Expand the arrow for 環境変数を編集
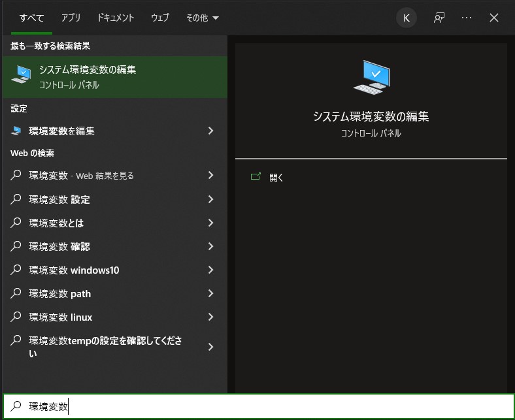 tap(211, 131)
